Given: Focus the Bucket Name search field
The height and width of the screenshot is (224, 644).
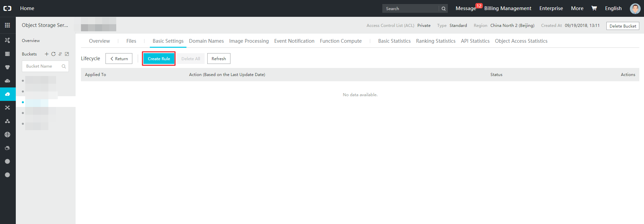Looking at the screenshot, I should point(42,66).
